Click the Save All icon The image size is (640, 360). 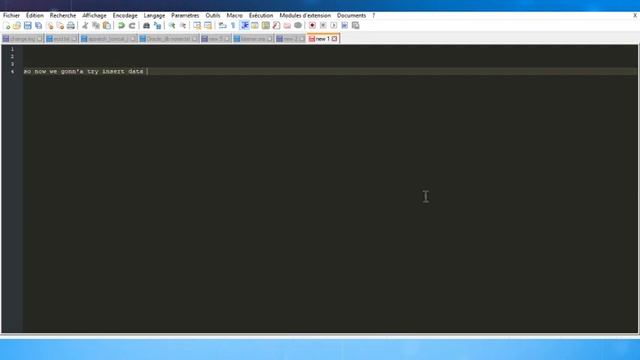(x=38, y=26)
